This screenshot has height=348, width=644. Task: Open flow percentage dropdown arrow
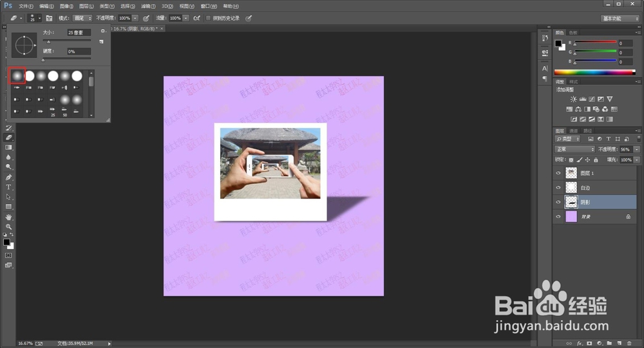point(186,18)
